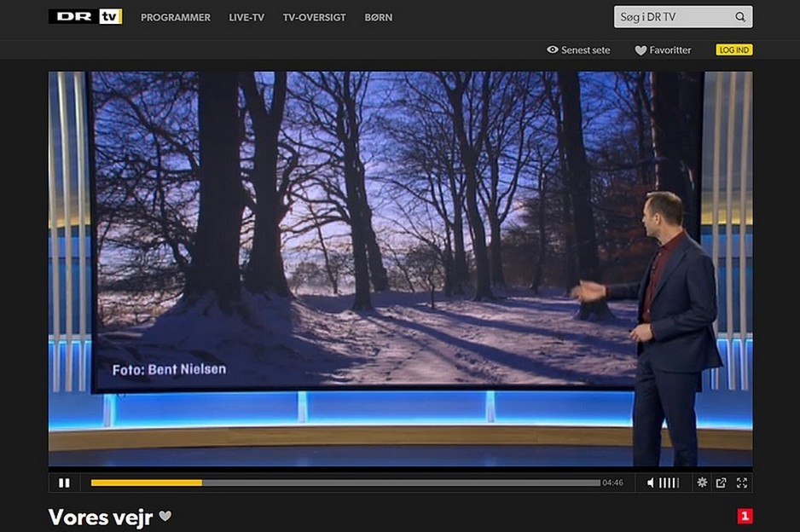
Task: Click the DR1 channel logo
Action: pyautogui.click(x=745, y=516)
